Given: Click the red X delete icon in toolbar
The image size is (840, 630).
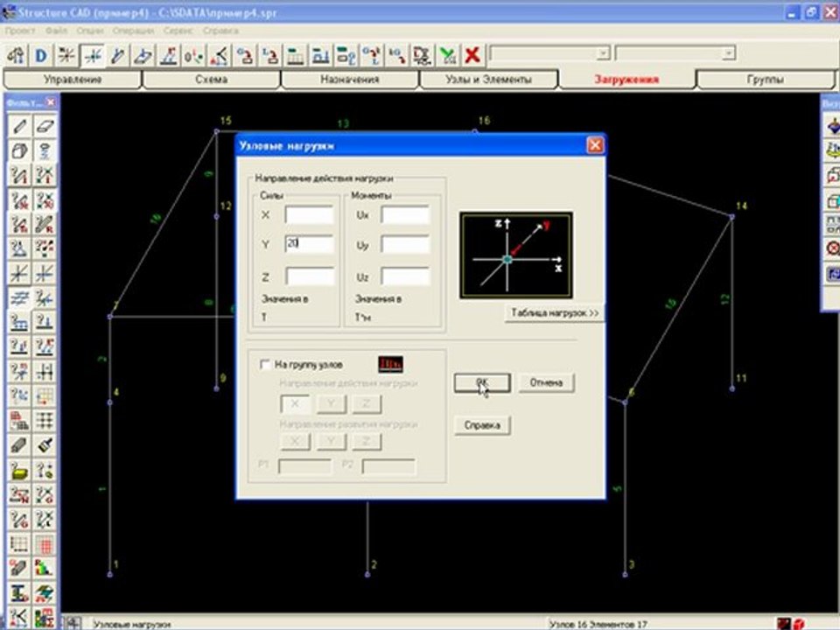Looking at the screenshot, I should [472, 55].
